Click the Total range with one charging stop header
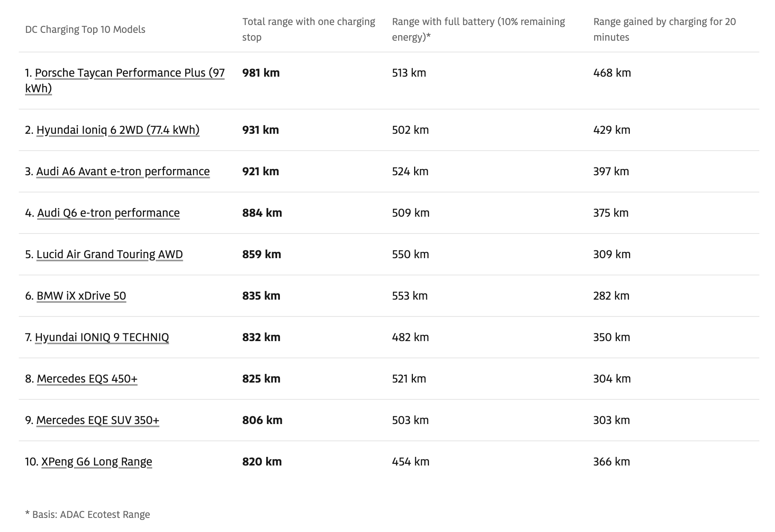 [x=308, y=29]
